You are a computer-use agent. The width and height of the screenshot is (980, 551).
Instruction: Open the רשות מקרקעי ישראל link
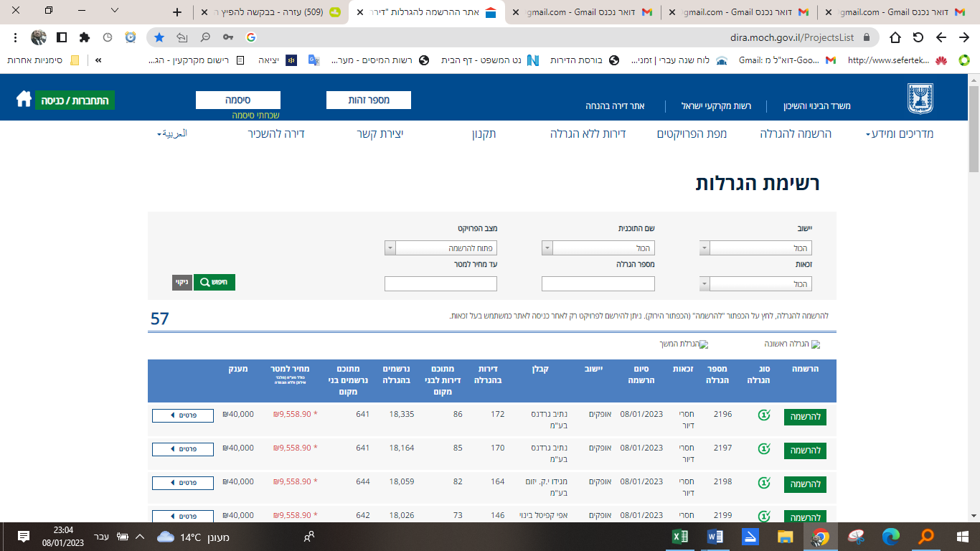pos(716,106)
